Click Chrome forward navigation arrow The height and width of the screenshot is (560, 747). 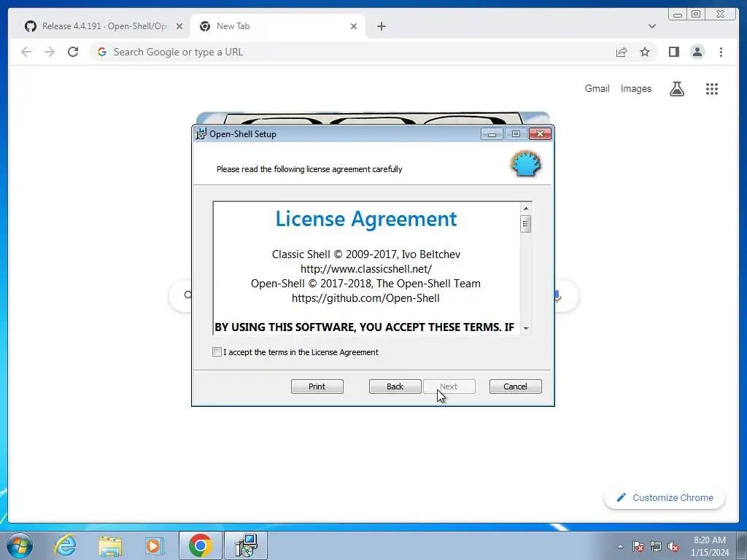tap(50, 52)
